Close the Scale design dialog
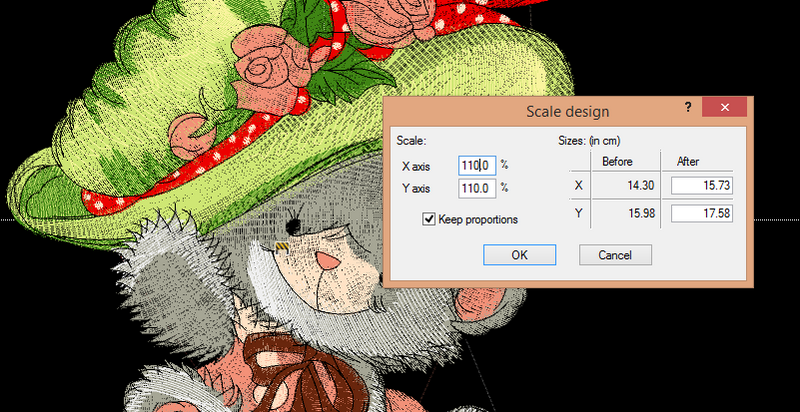 click(724, 108)
